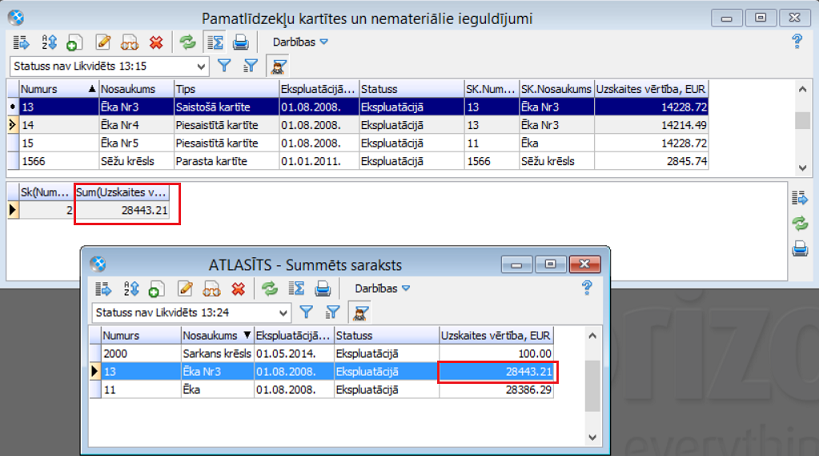Click the user filter icon in main window
819x456 pixels.
pyautogui.click(x=278, y=66)
